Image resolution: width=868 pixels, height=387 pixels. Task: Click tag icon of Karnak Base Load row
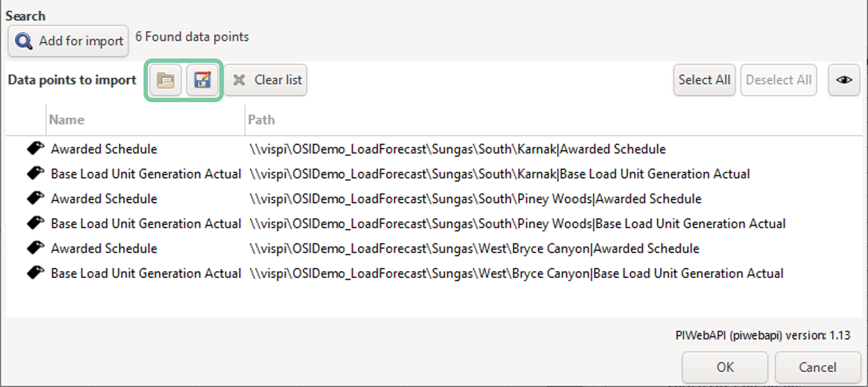point(35,173)
